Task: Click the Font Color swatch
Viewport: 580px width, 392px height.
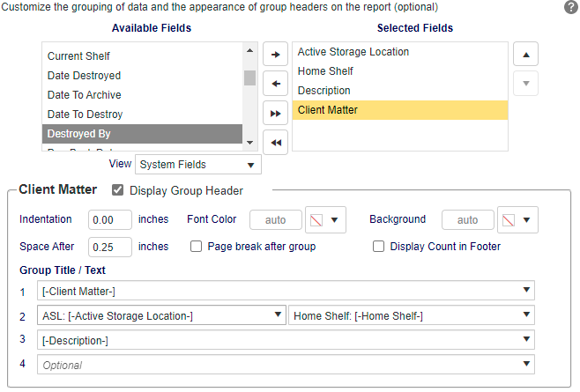Action: click(316, 220)
